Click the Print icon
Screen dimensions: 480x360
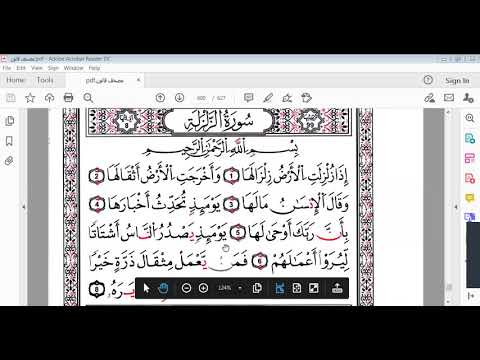coord(68,98)
